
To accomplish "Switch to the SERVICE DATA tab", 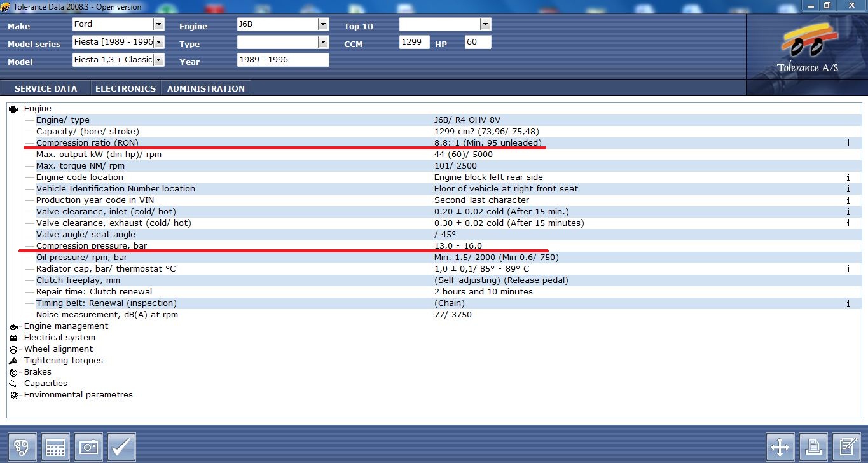I will (46, 88).
